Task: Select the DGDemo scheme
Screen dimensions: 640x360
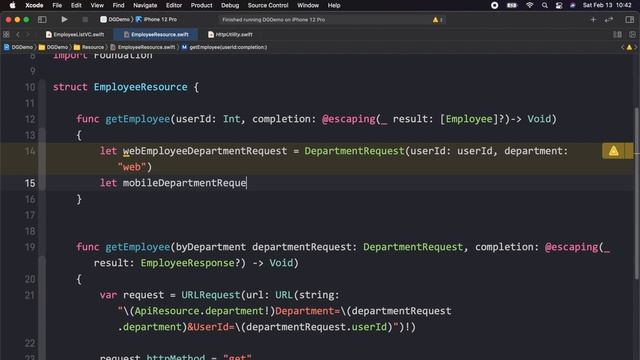Action: (x=115, y=19)
